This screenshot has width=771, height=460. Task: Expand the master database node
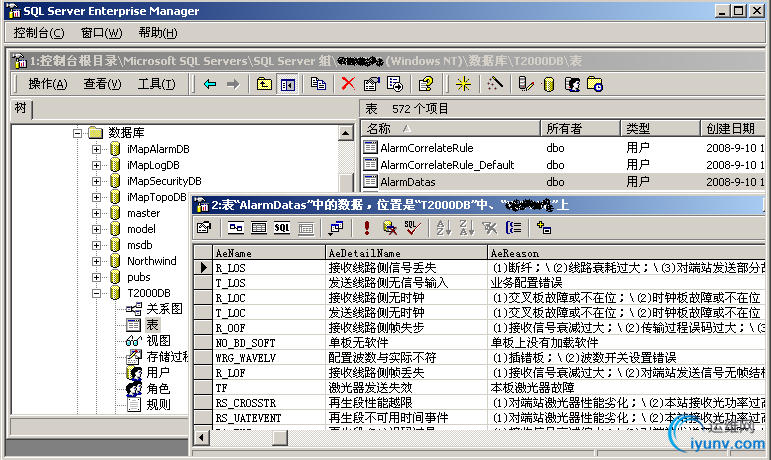[x=96, y=213]
